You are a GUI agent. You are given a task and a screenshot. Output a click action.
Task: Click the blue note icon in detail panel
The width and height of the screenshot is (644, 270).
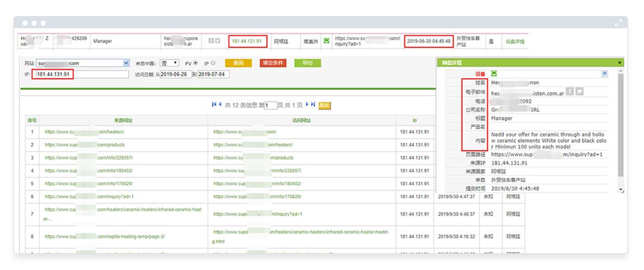pos(605,74)
